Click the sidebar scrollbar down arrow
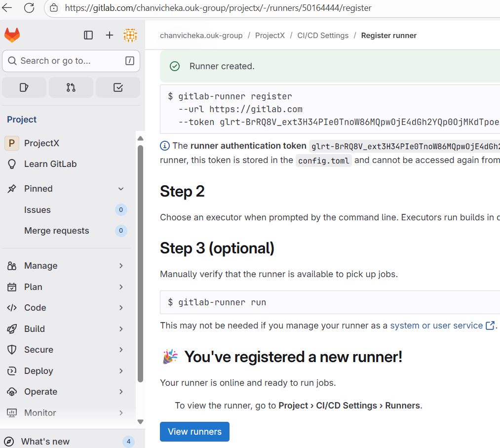 click(x=140, y=421)
